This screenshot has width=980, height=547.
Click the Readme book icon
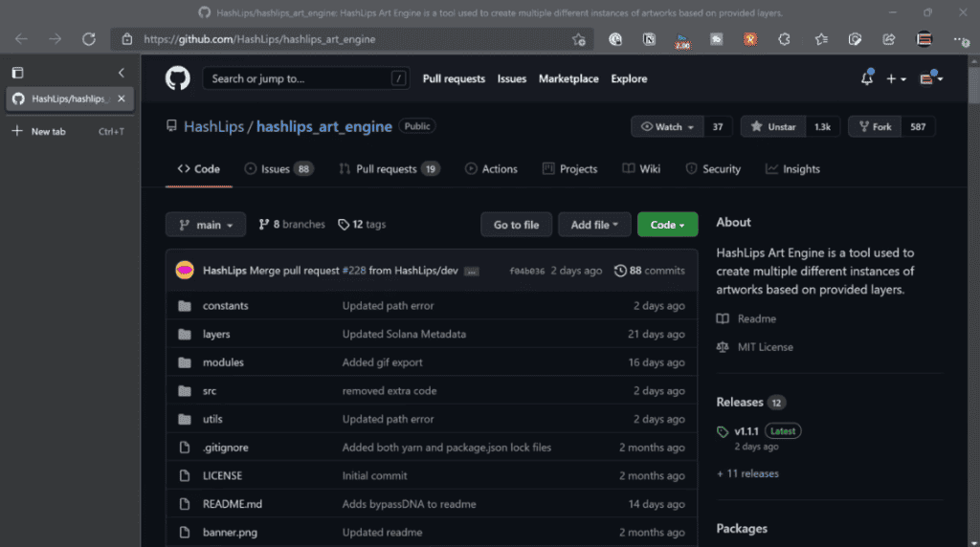[x=723, y=318]
